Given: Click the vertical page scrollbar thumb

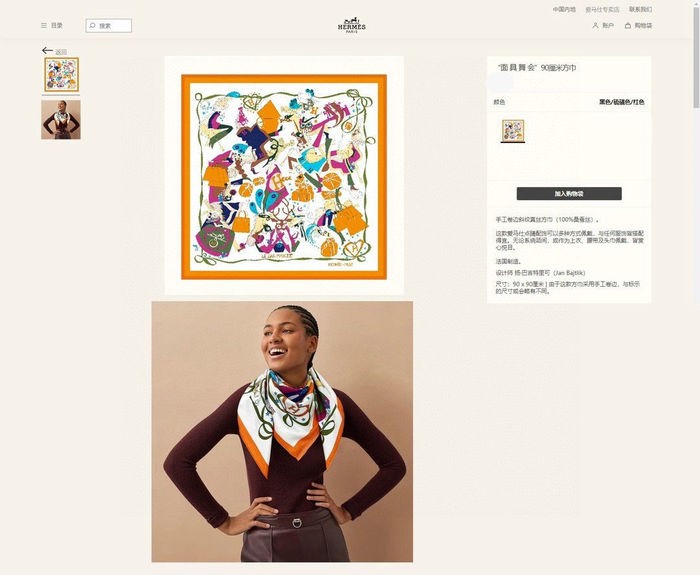Looking at the screenshot, I should pos(696,58).
